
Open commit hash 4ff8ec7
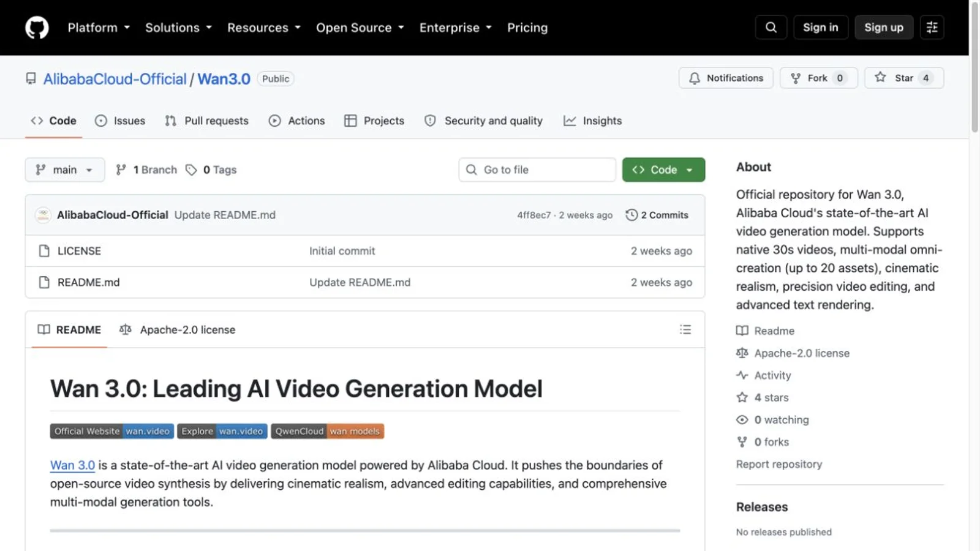pos(533,215)
